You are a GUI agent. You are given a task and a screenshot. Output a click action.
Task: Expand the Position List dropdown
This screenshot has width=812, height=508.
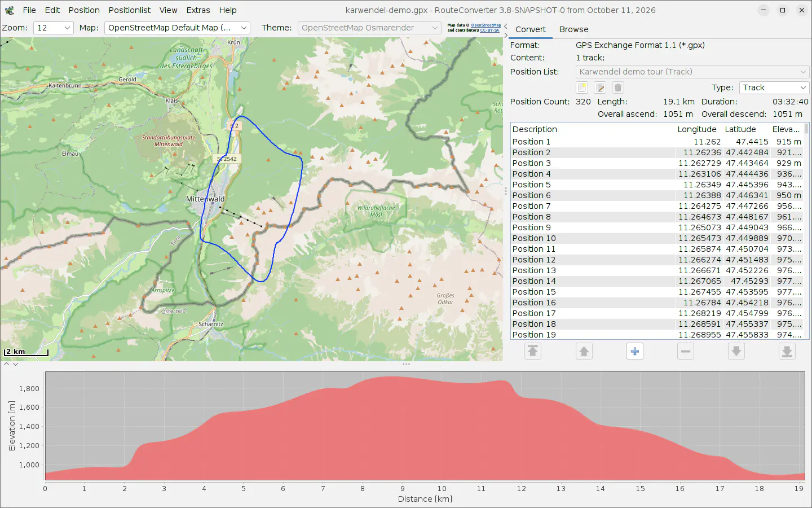click(x=692, y=72)
